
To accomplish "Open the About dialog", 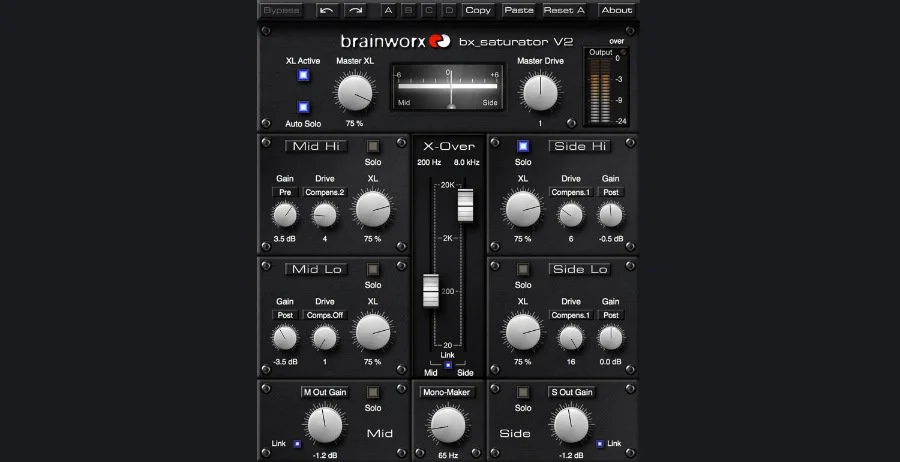I will click(616, 10).
